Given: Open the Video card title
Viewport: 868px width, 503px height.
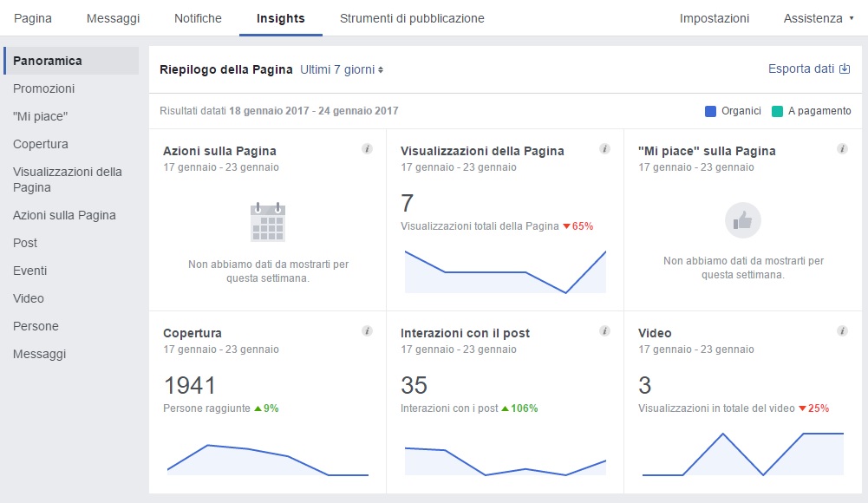Looking at the screenshot, I should click(655, 333).
